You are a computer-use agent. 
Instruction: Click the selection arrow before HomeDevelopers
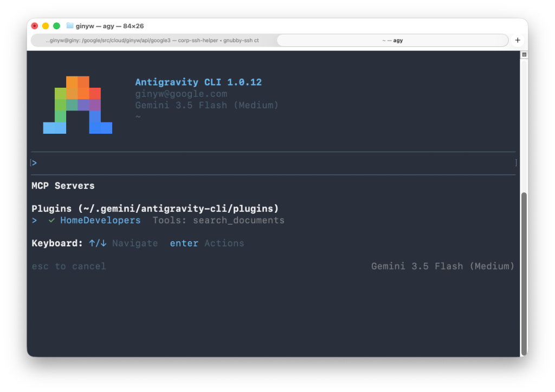pos(34,220)
